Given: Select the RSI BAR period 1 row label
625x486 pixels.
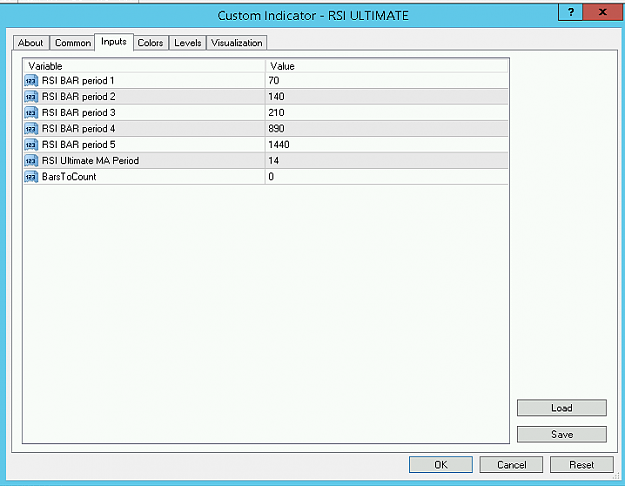Looking at the screenshot, I should click(x=78, y=81).
